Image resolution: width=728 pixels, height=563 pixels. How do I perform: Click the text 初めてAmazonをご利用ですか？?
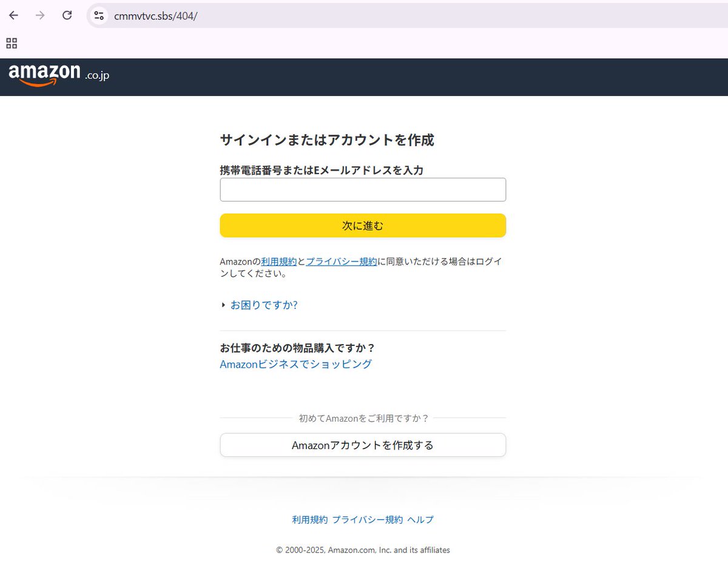364,418
